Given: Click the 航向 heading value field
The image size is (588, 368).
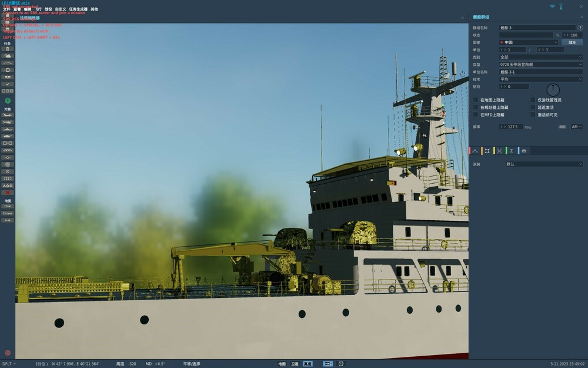Looking at the screenshot, I should pos(514,87).
